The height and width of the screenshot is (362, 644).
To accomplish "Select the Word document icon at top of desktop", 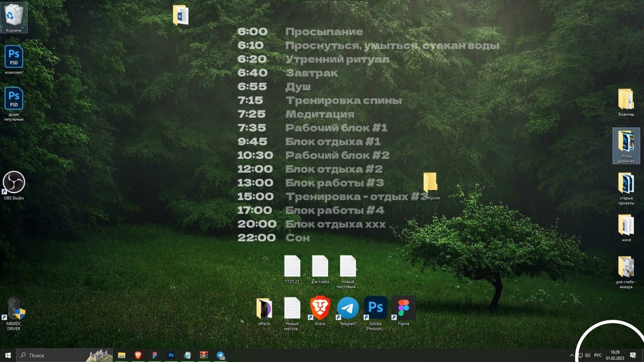I will tap(180, 14).
